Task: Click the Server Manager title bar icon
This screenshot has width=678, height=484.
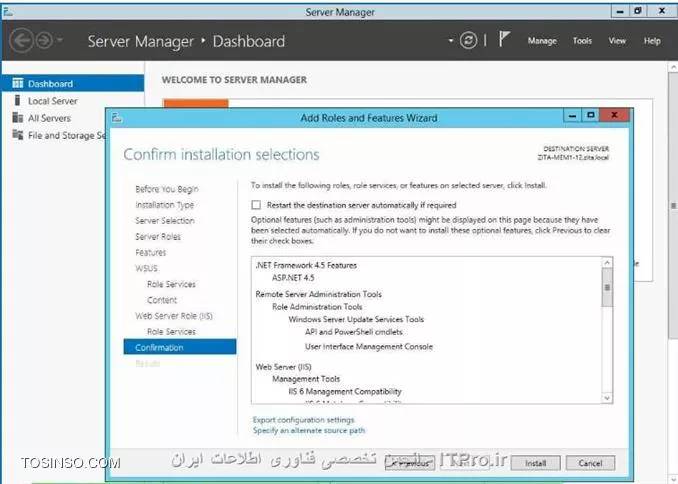Action: coord(7,11)
